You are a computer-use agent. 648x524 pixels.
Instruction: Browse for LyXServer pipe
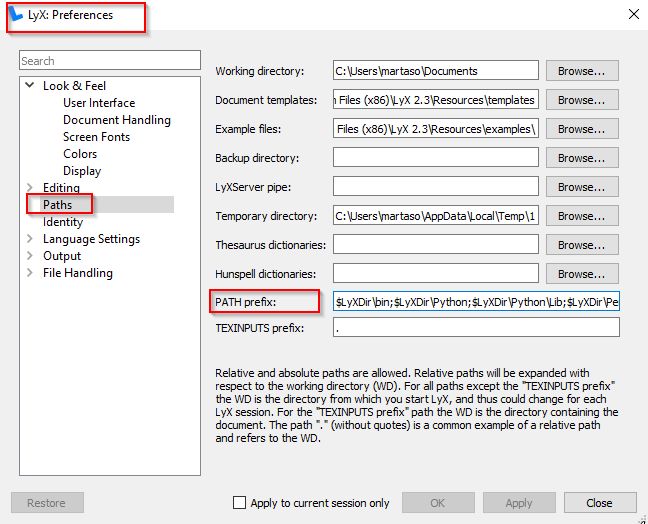[x=582, y=187]
